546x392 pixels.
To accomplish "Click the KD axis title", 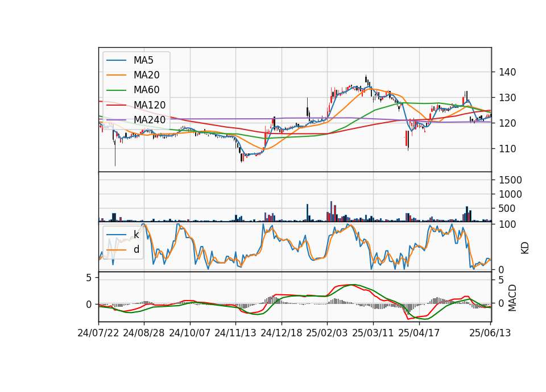I will coord(525,248).
